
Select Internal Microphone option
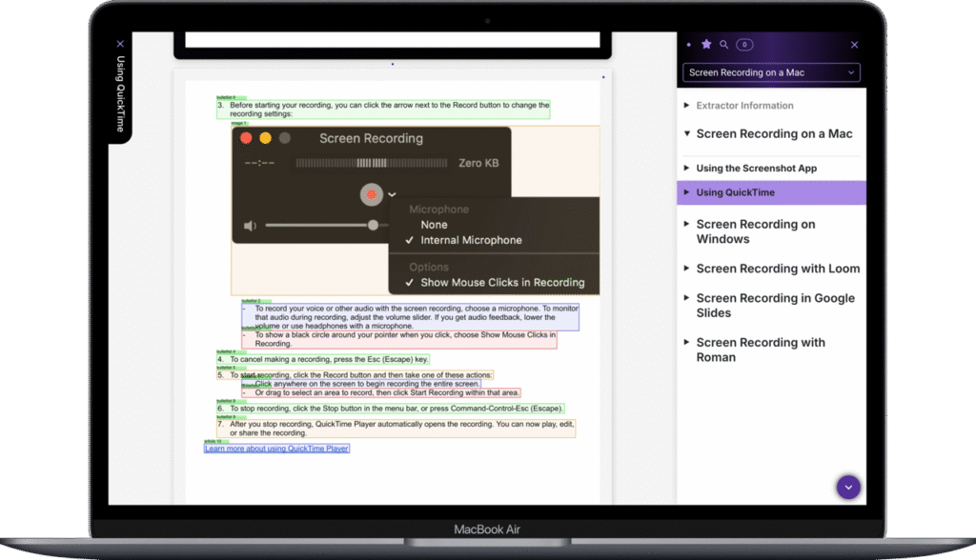[x=471, y=240]
